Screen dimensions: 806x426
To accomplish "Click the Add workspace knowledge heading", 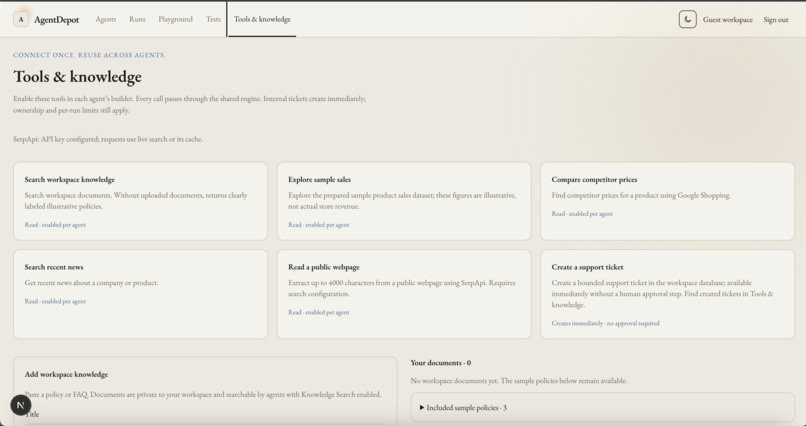I will pyautogui.click(x=66, y=374).
